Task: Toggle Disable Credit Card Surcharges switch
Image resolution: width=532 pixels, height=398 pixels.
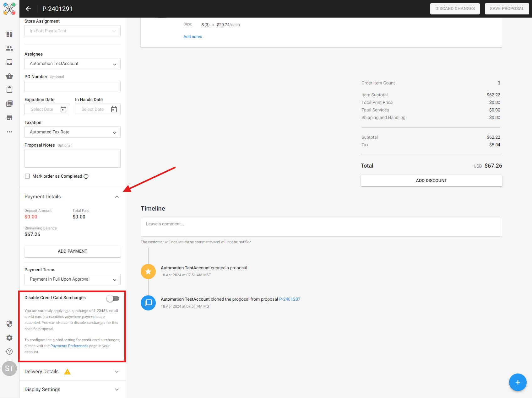Action: [113, 298]
